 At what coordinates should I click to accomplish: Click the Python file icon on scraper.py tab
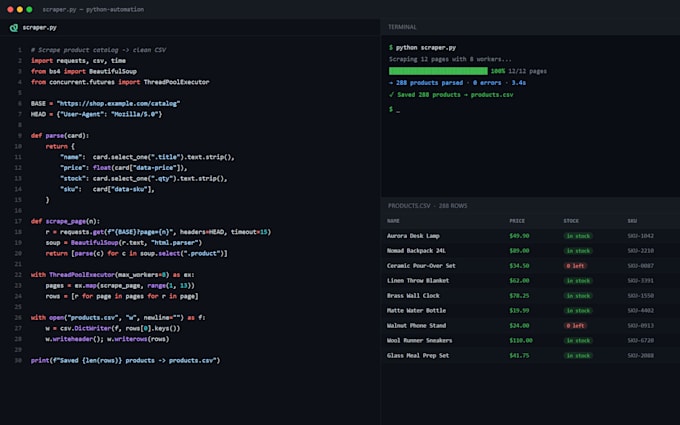(14, 28)
